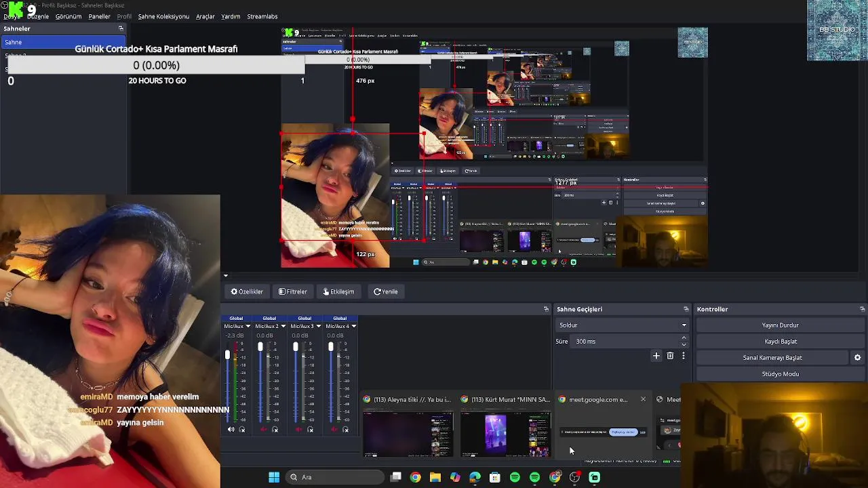
Task: Adjust the Mic/Aux 3 volume fader
Action: (296, 346)
